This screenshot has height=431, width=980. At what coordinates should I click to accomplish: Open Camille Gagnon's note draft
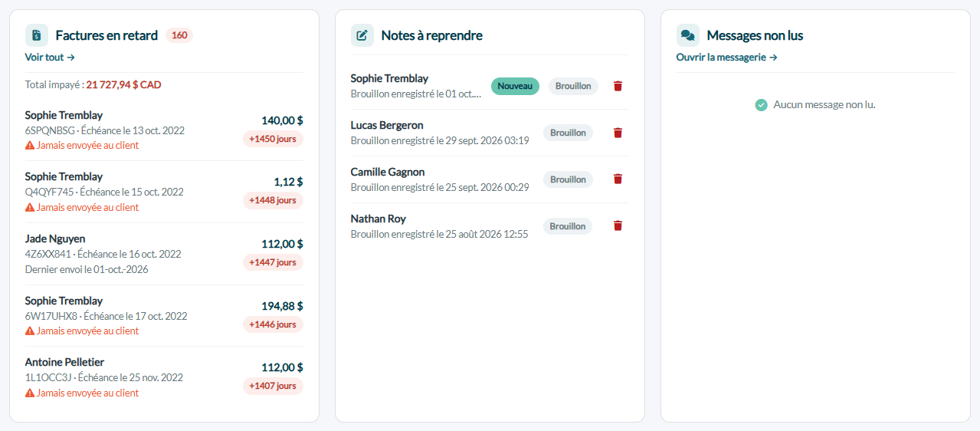coord(489,179)
